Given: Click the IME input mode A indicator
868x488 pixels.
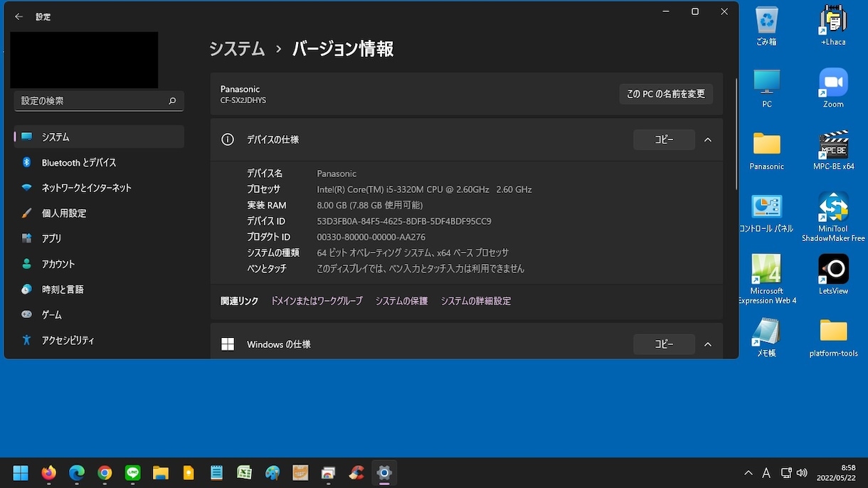Looking at the screenshot, I should click(x=766, y=473).
